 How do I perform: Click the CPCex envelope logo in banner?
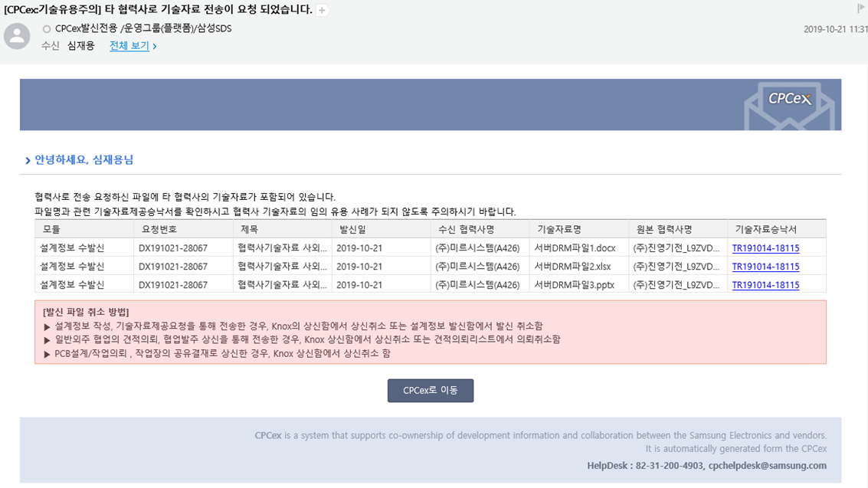pos(789,106)
